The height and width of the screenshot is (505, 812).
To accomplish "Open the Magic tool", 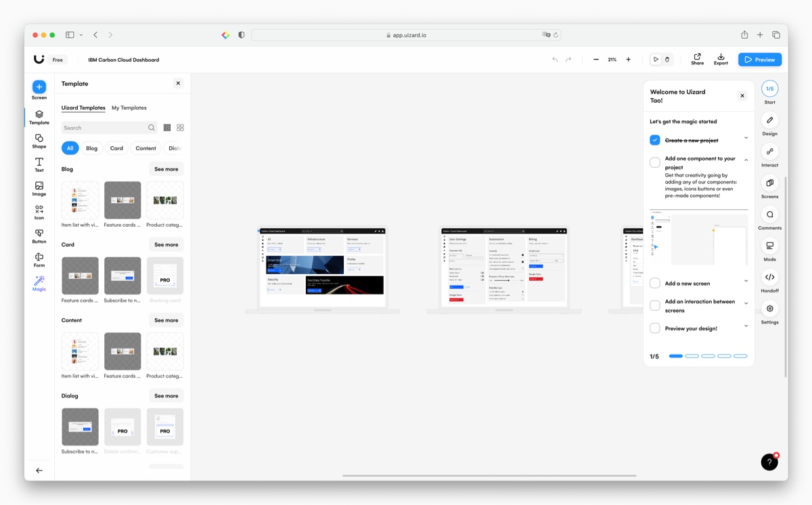I will point(39,283).
